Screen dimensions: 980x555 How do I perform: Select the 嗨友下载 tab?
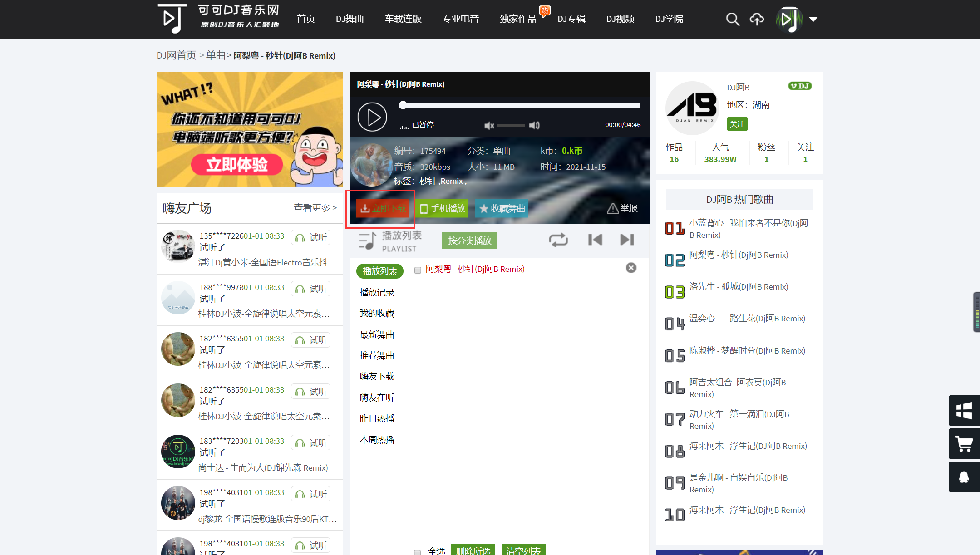(x=377, y=376)
